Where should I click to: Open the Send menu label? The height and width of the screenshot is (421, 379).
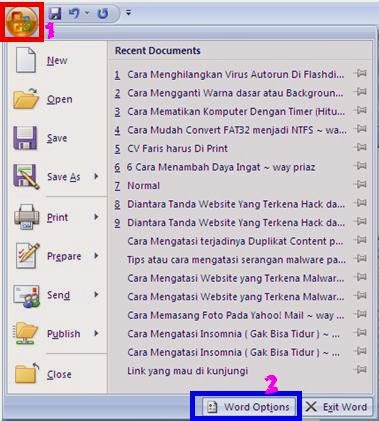59,295
